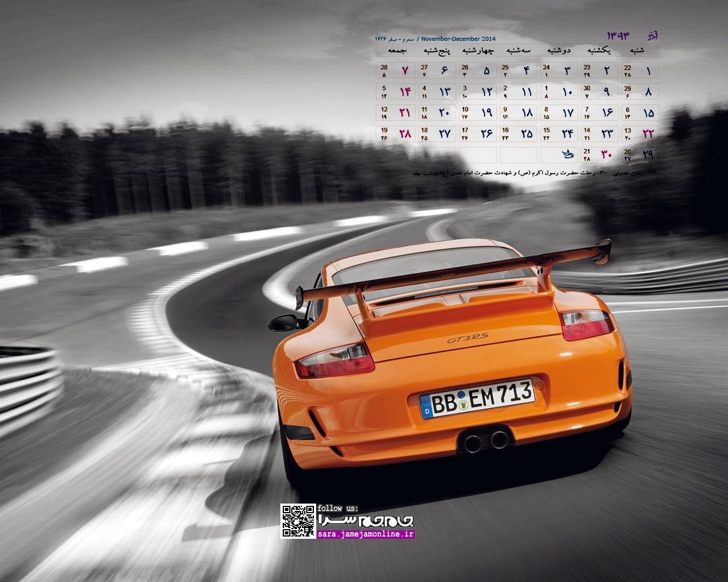Click the آذر month title
The image size is (728, 582).
[653, 36]
